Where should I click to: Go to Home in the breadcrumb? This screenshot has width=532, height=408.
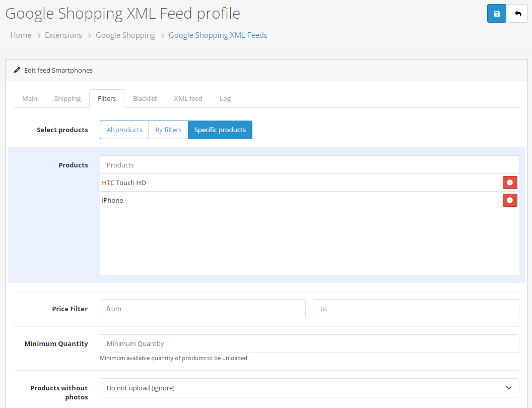(21, 35)
